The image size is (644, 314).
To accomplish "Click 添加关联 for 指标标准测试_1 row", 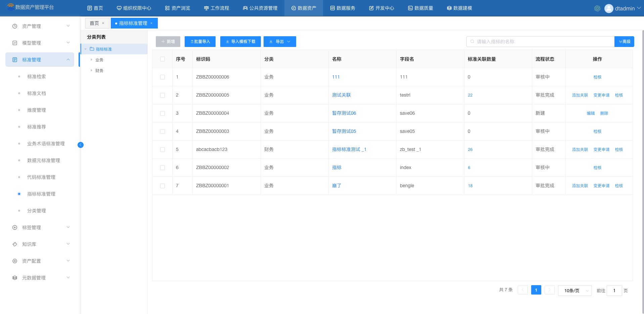I will click(580, 150).
